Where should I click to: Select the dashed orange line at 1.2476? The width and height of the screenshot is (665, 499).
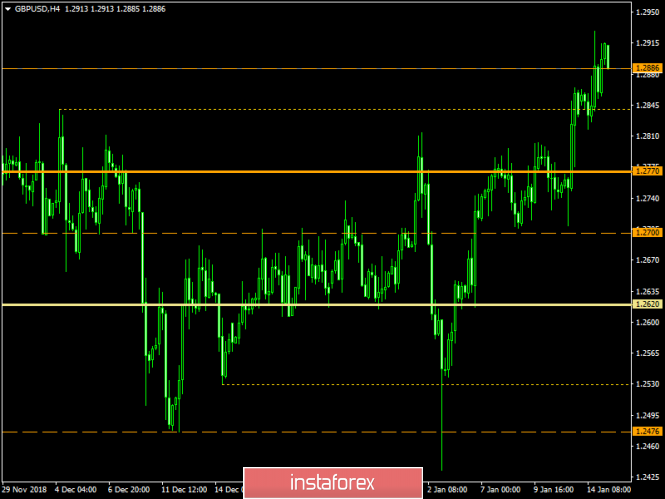pyautogui.click(x=300, y=431)
